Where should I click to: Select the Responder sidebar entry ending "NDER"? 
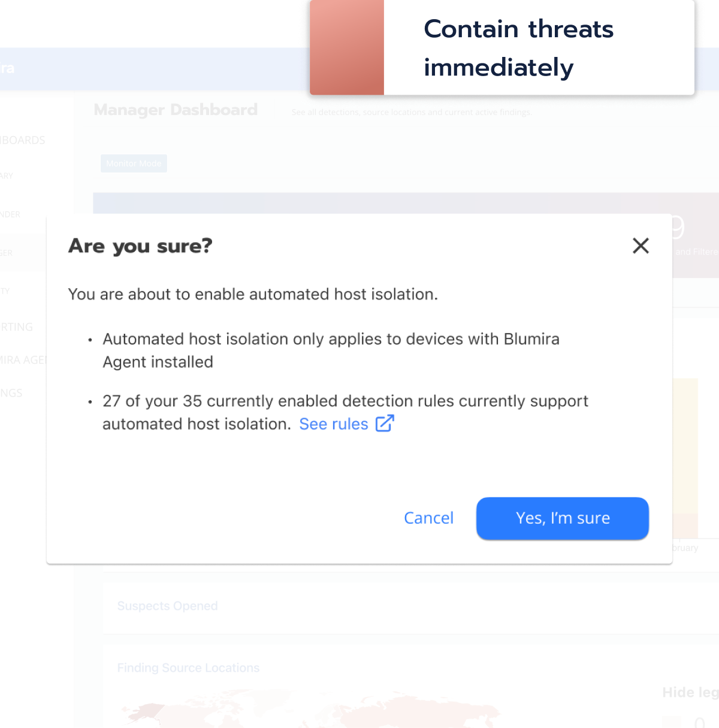pos(10,215)
